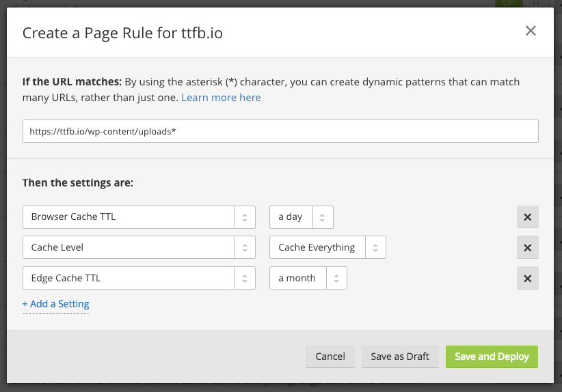Click the green Save and Deploy button
562x392 pixels.
click(x=492, y=356)
